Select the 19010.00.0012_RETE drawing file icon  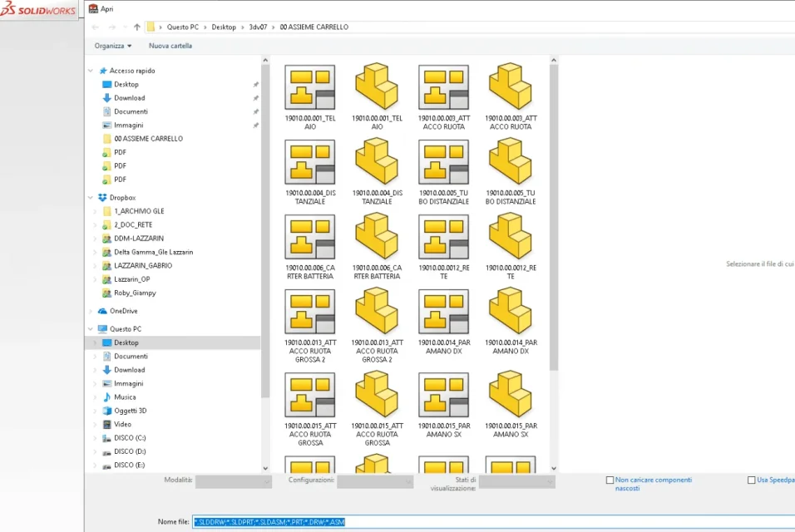point(443,237)
